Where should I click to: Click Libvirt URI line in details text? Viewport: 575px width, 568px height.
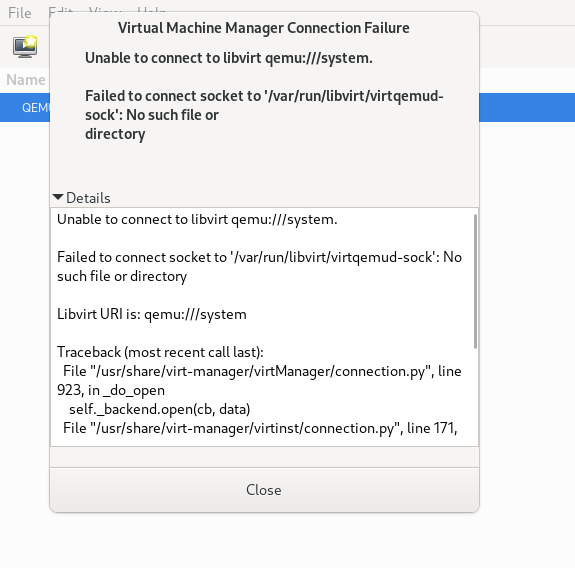tap(152, 314)
